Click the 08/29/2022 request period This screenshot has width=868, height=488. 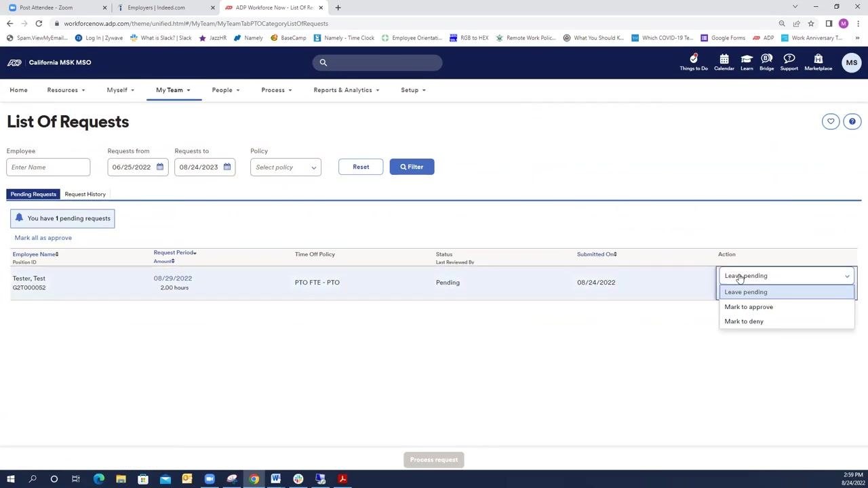[172, 279]
